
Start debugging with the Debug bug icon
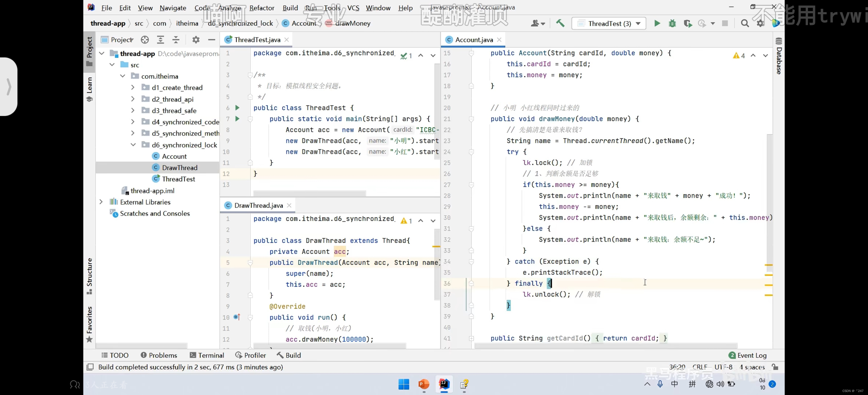(672, 23)
